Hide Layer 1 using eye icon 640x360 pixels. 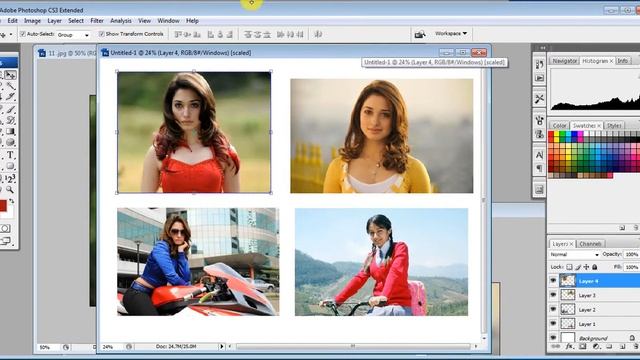pyautogui.click(x=553, y=323)
